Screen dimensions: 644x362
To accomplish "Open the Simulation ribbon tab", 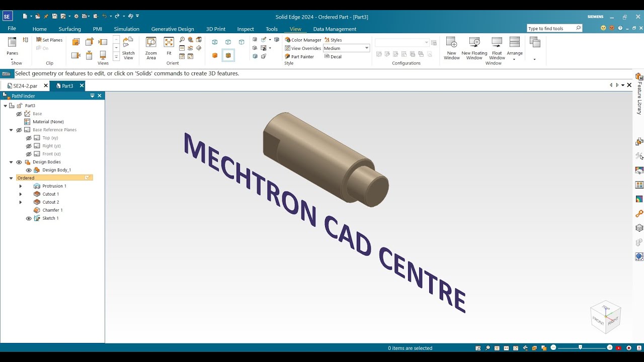I will (127, 29).
